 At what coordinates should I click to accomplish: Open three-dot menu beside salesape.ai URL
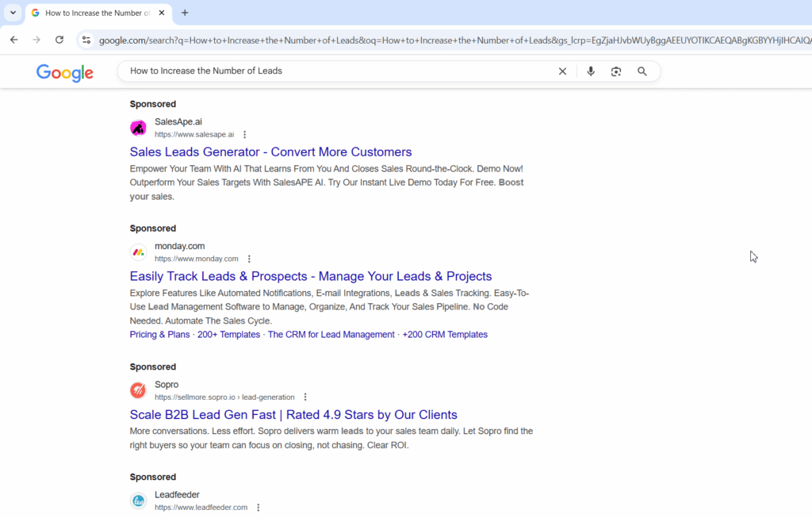point(244,135)
